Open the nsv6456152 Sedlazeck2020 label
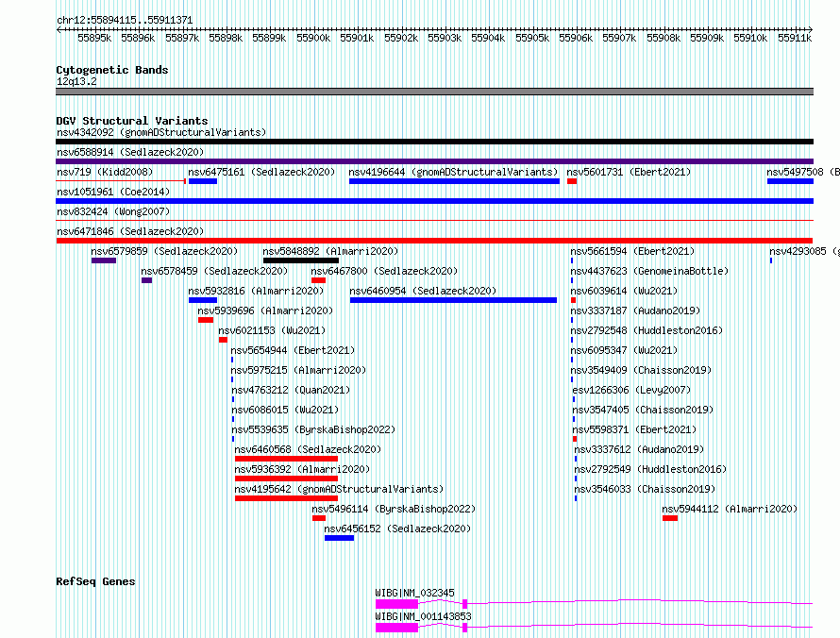840x638 pixels. [397, 529]
